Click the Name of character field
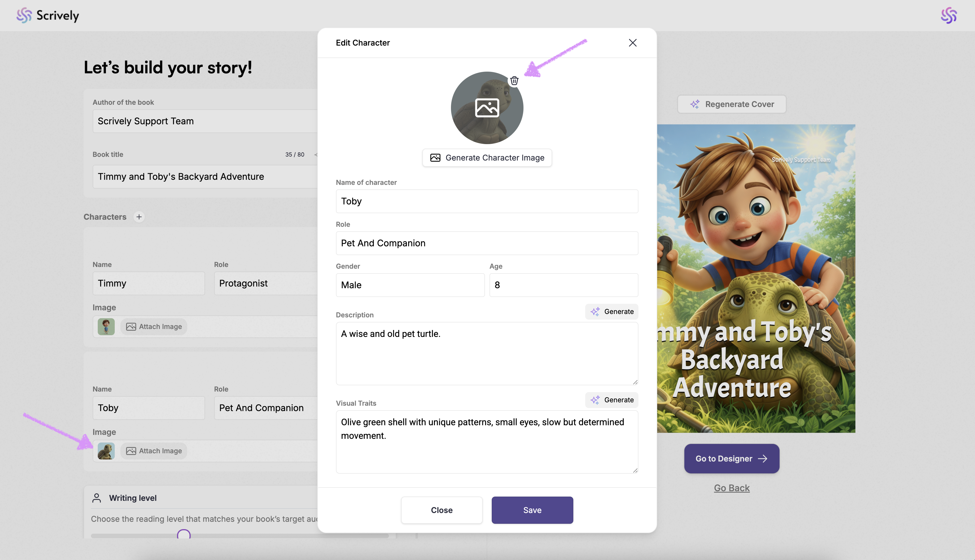975x560 pixels. (487, 201)
